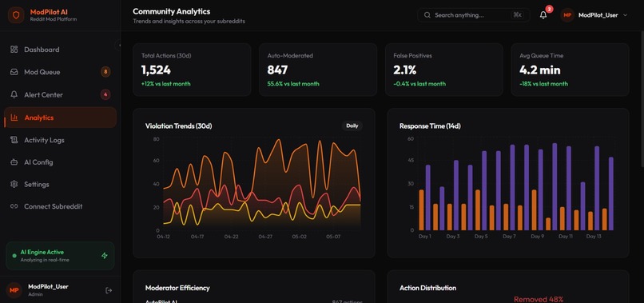
Task: Click the Analytics bar chart icon
Action: (x=14, y=118)
